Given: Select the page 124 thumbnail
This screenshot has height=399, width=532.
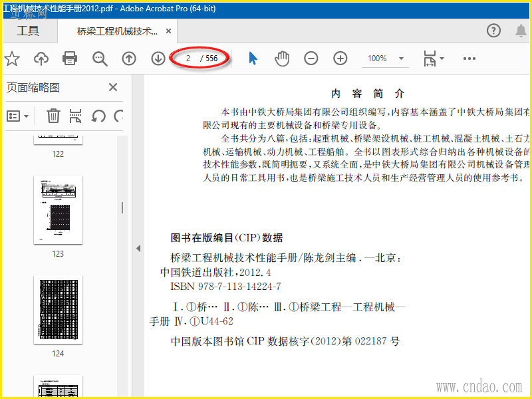Looking at the screenshot, I should tap(58, 309).
